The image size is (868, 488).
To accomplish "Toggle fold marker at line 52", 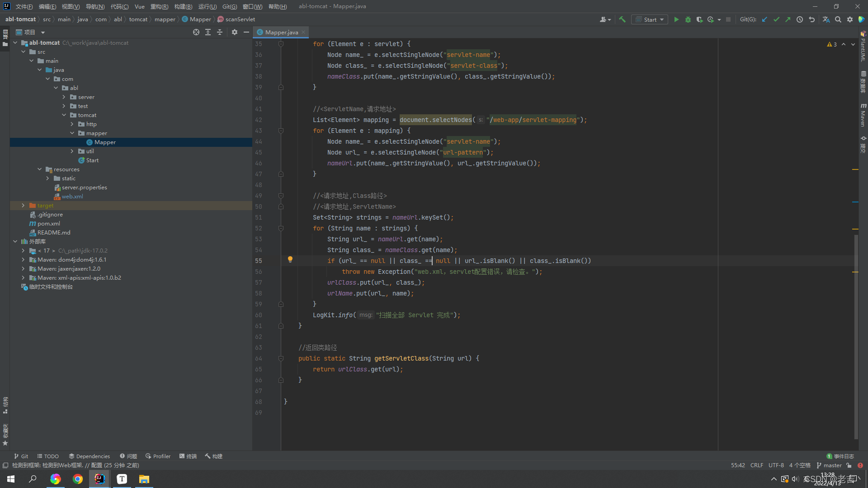I will 281,228.
